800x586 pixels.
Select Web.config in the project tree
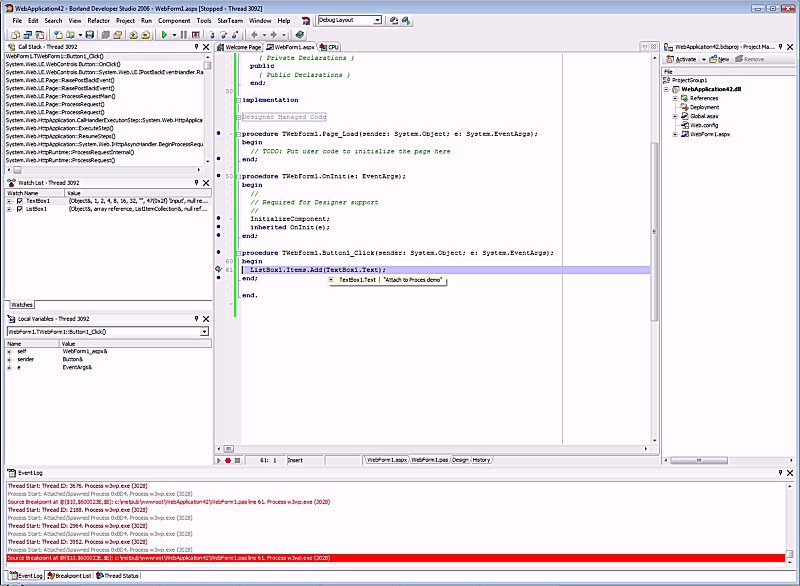[704, 125]
